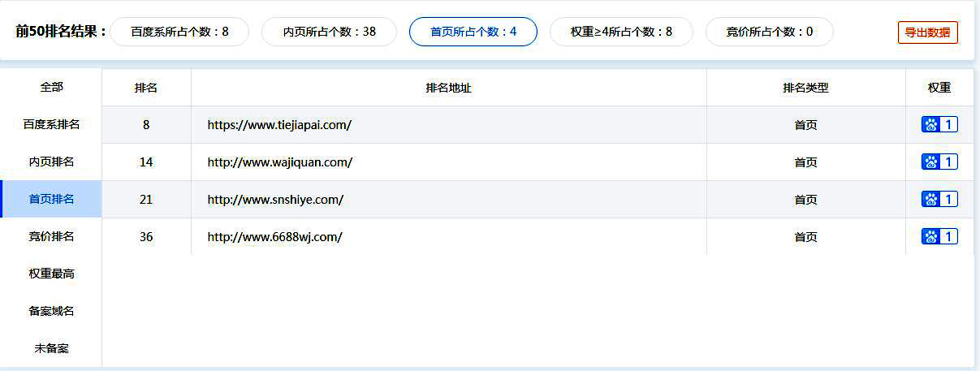Viewport: 980px width, 371px height.
Task: Click Baidu weight badge for wajiquan.com row
Action: 939,162
